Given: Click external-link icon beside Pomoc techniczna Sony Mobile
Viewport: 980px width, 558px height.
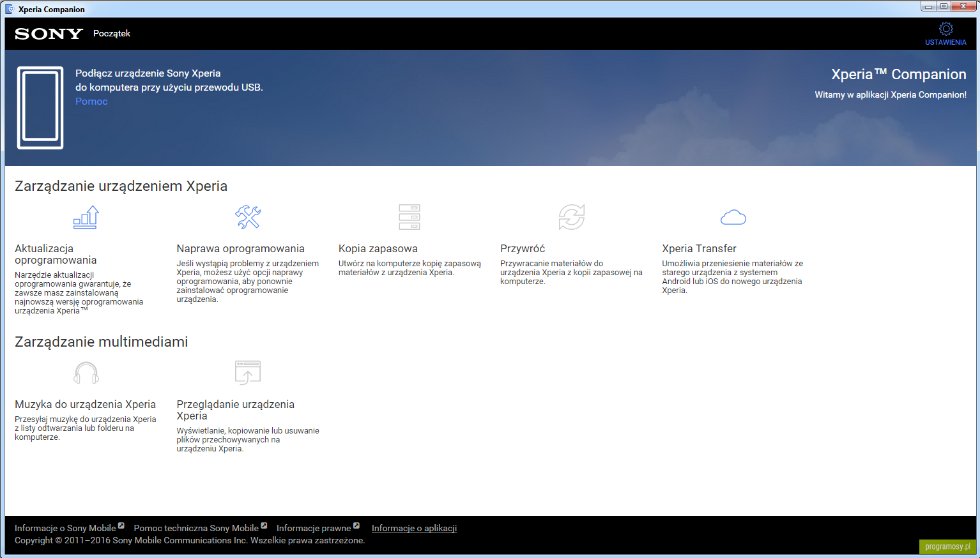Looking at the screenshot, I should point(264,526).
